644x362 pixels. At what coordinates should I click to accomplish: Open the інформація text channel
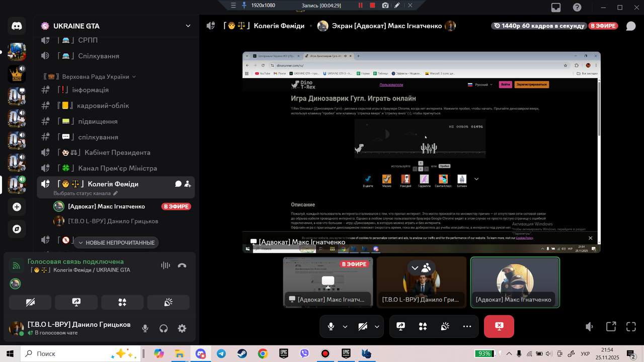click(116, 90)
